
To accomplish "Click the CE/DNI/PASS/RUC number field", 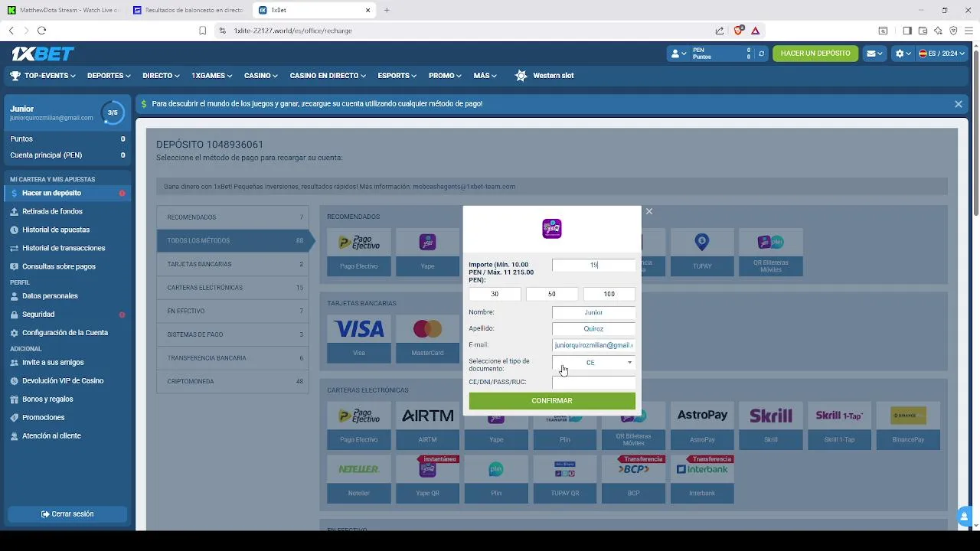I will [593, 382].
